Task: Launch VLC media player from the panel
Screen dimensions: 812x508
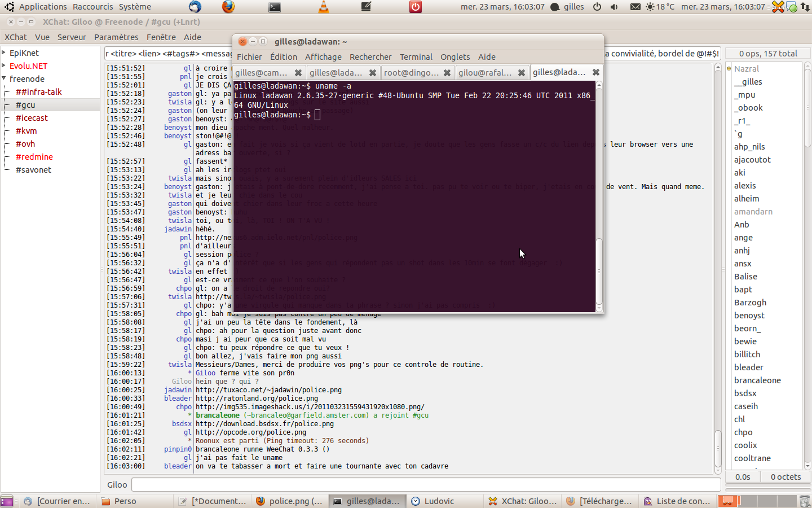Action: 324,7
